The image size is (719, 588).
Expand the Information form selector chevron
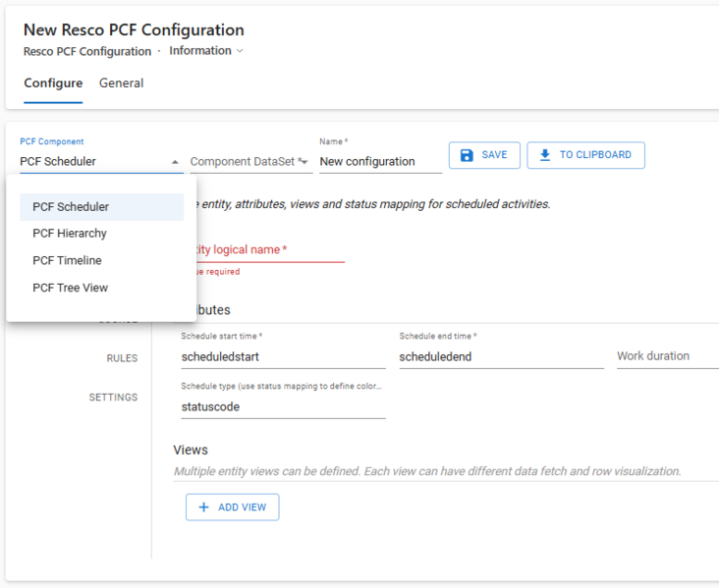click(240, 51)
